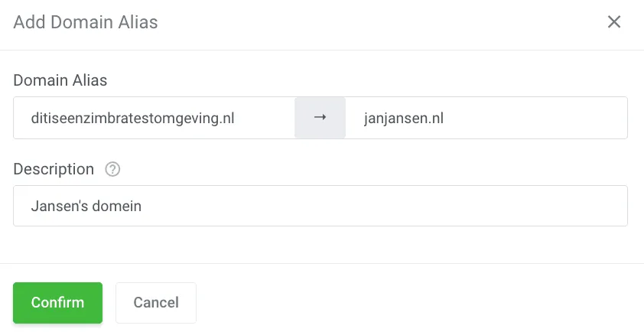Click into the janjansen.nl target domain field
Screen dimensions: 644x332
(x=486, y=118)
